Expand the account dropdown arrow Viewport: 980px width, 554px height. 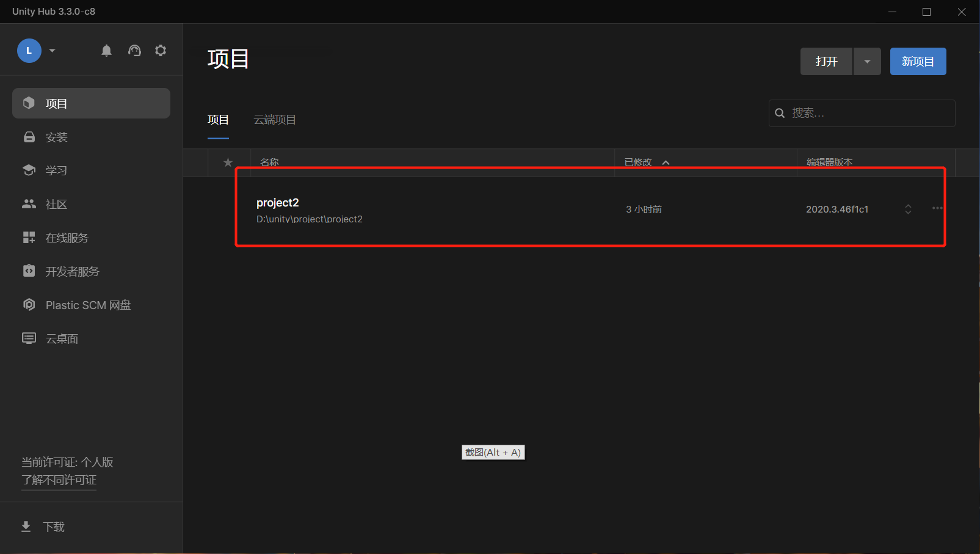(52, 51)
